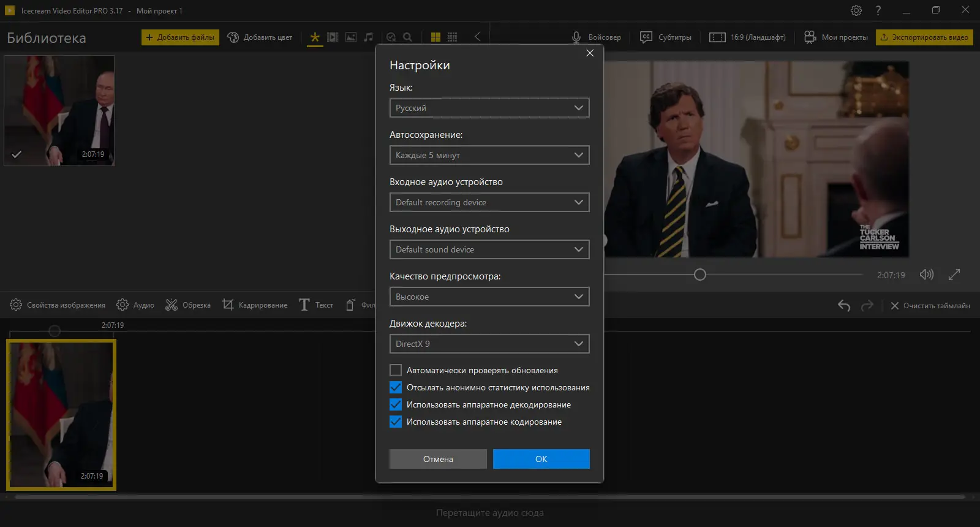Click the Отмена button in settings
This screenshot has height=527, width=980.
coord(438,459)
